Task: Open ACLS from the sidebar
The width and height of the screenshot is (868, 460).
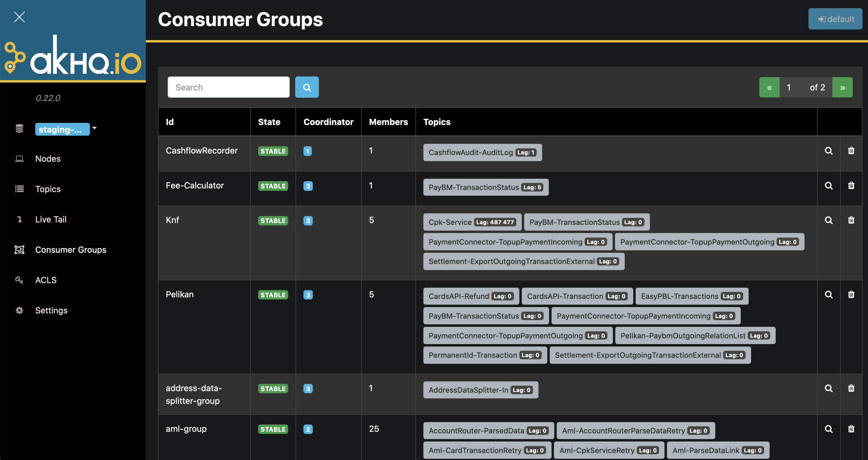Action: point(46,280)
